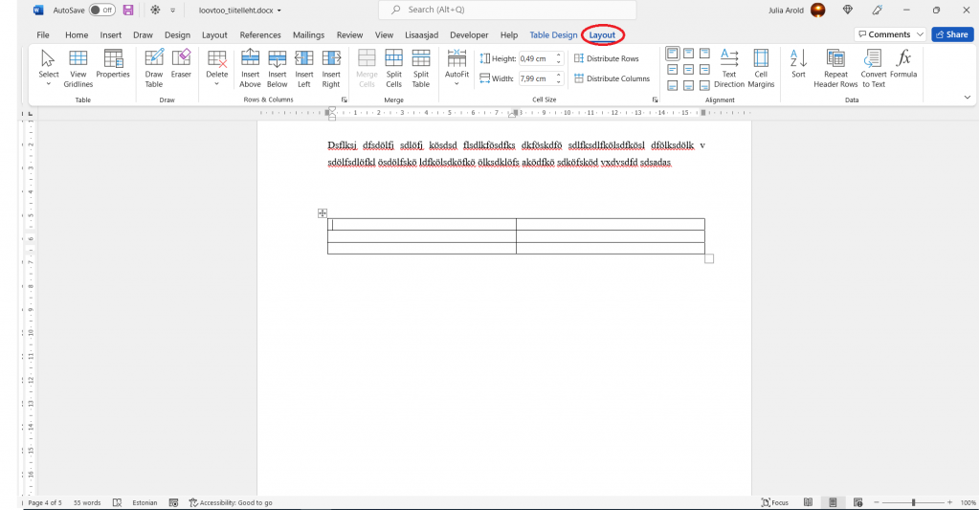The width and height of the screenshot is (980, 510).
Task: Select the table Eraser tool
Action: (x=181, y=64)
